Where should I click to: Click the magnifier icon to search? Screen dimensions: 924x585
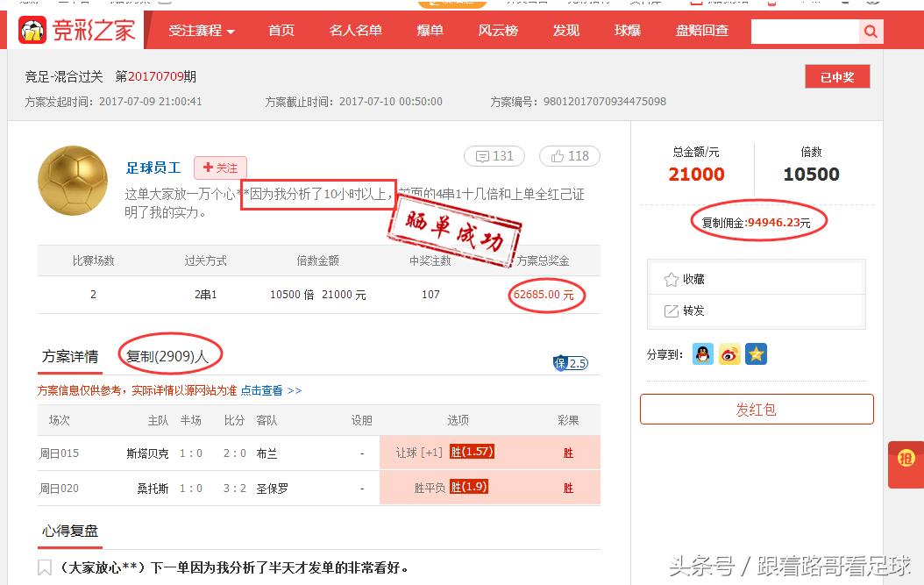870,30
